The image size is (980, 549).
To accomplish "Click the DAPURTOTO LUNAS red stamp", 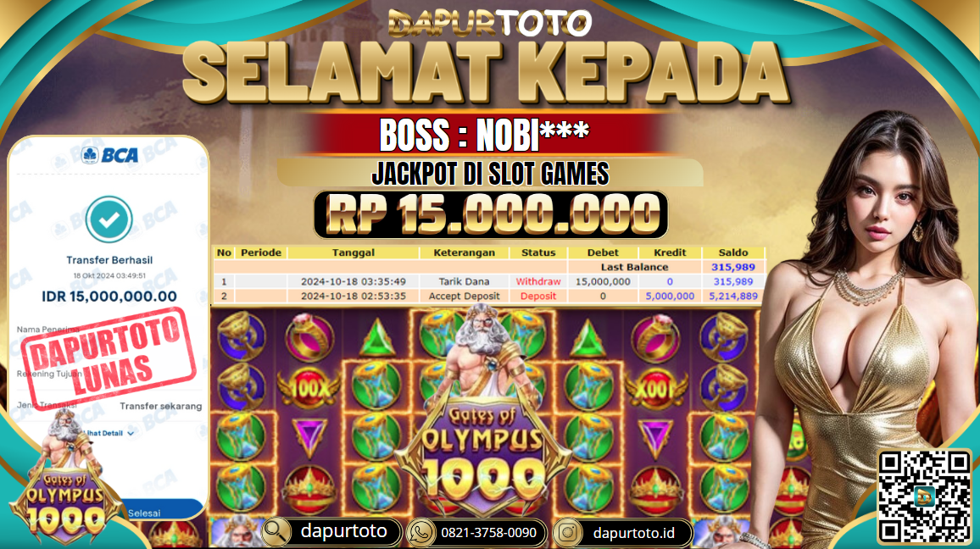I will 109,358.
